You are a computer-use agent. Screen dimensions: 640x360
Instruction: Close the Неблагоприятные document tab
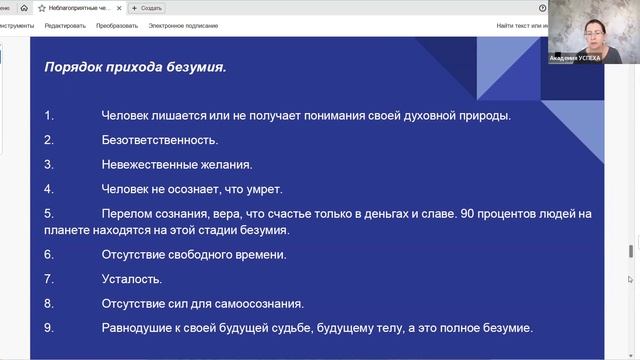119,8
